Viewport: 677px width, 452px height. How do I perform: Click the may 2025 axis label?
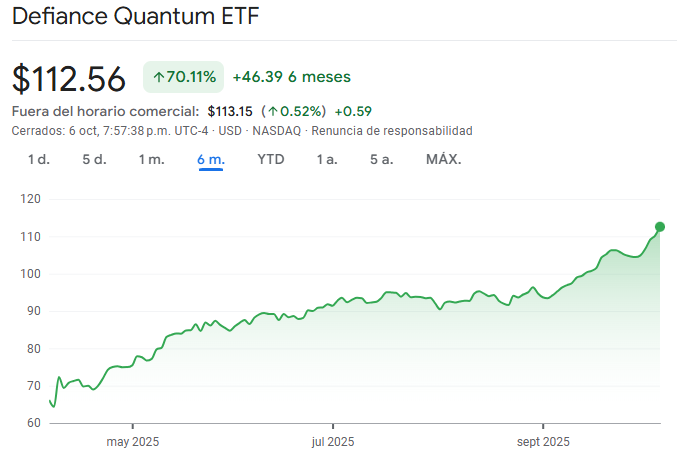pyautogui.click(x=132, y=441)
